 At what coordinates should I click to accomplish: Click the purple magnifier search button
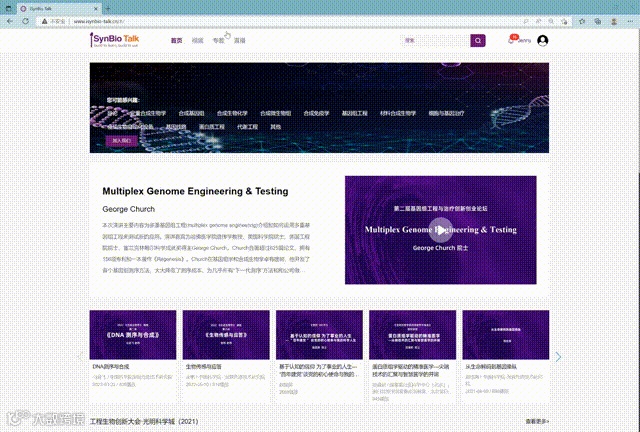(478, 40)
